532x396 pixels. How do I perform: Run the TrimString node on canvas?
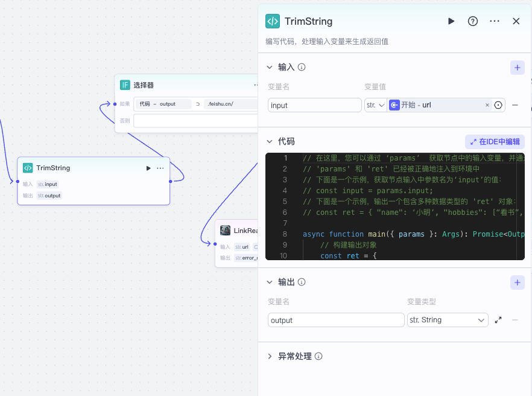(148, 168)
